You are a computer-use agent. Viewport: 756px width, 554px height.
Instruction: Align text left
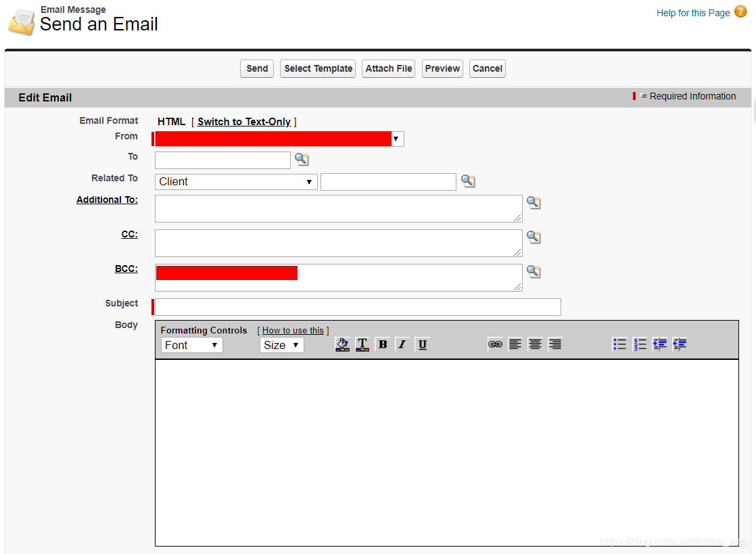[515, 344]
